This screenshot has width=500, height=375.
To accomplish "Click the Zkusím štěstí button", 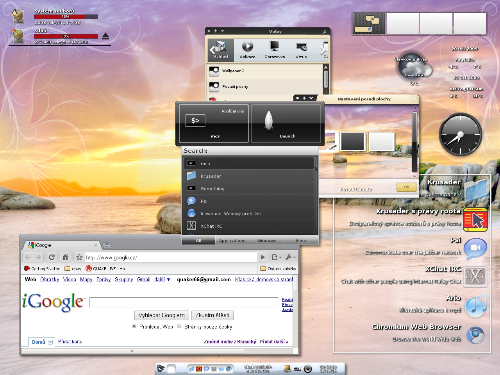I will (213, 315).
